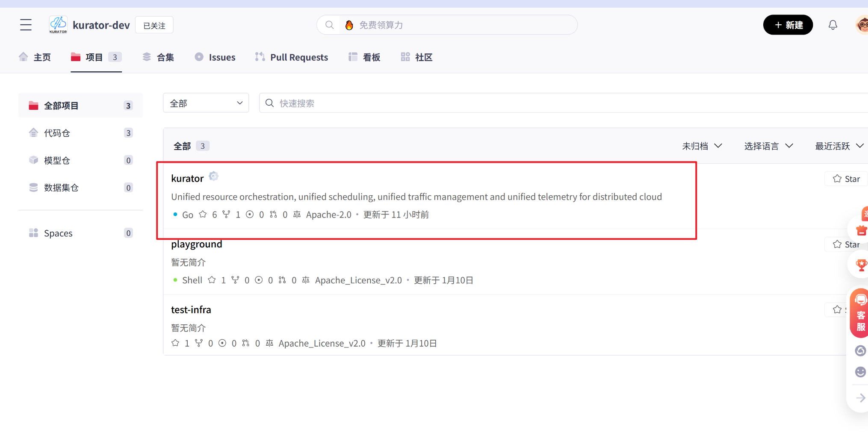Star the playground repository
The height and width of the screenshot is (444, 868).
click(847, 244)
